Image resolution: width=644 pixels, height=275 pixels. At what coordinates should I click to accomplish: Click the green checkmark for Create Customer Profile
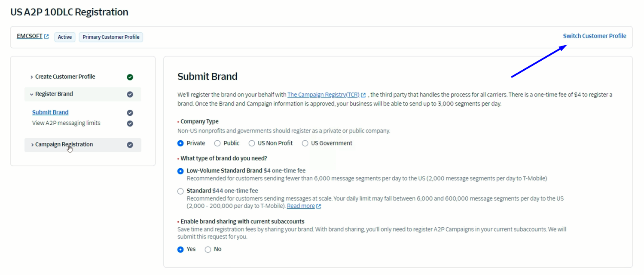(x=130, y=77)
